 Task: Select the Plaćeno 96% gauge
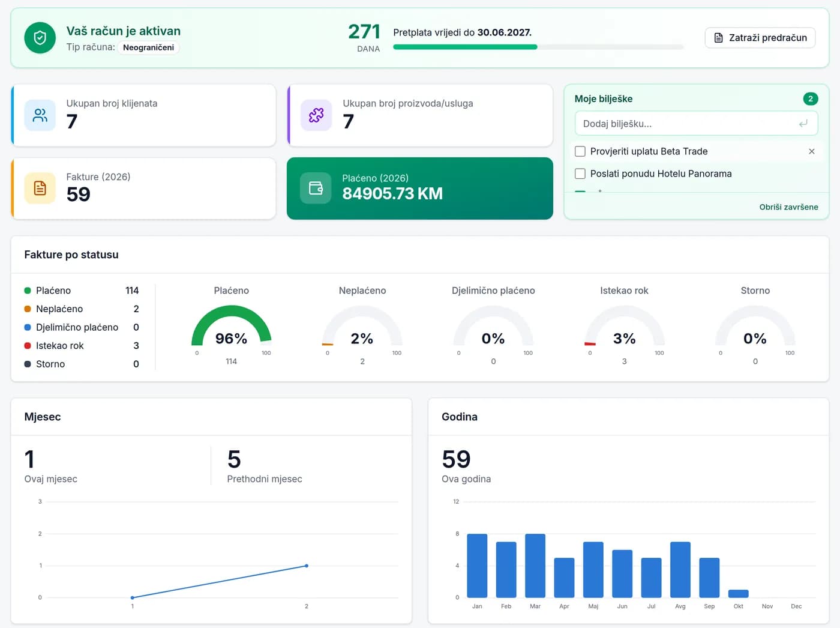(232, 326)
